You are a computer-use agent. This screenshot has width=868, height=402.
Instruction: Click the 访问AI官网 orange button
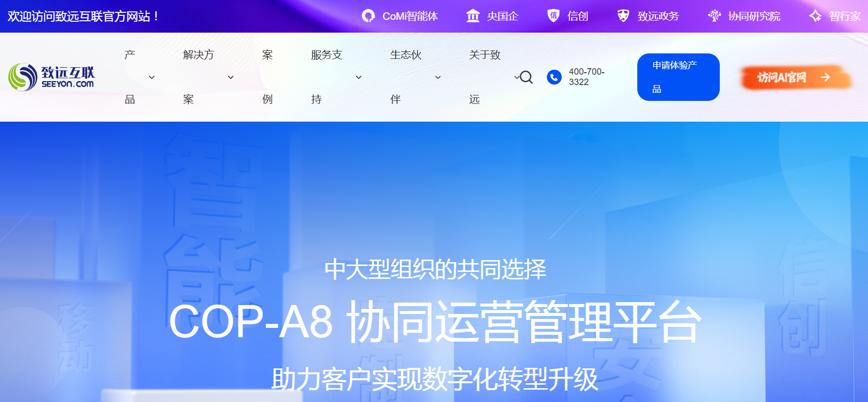(796, 77)
